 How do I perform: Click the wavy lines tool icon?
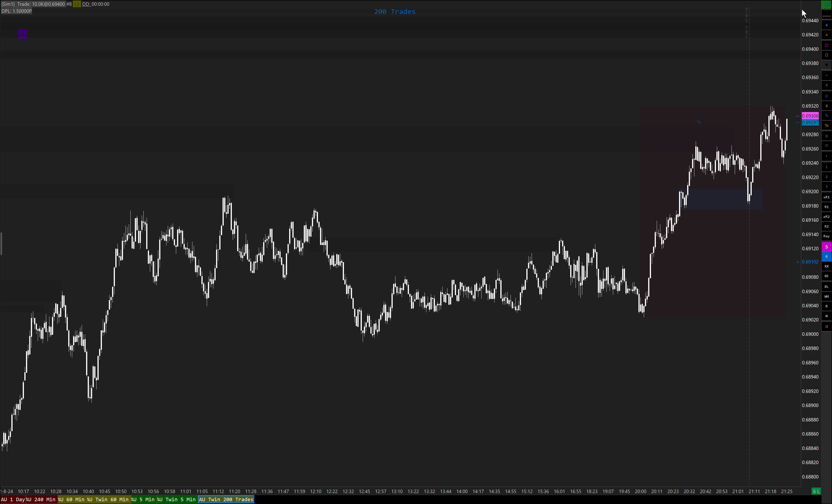[x=826, y=146]
